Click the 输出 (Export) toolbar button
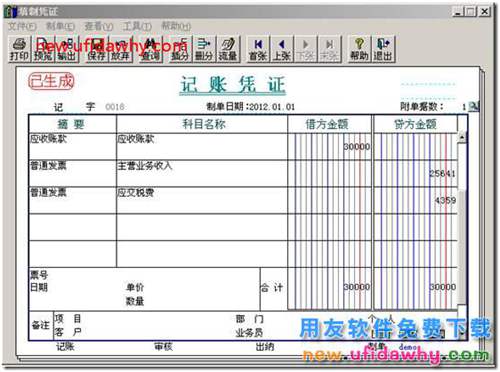The width and height of the screenshot is (500, 372). click(x=67, y=49)
